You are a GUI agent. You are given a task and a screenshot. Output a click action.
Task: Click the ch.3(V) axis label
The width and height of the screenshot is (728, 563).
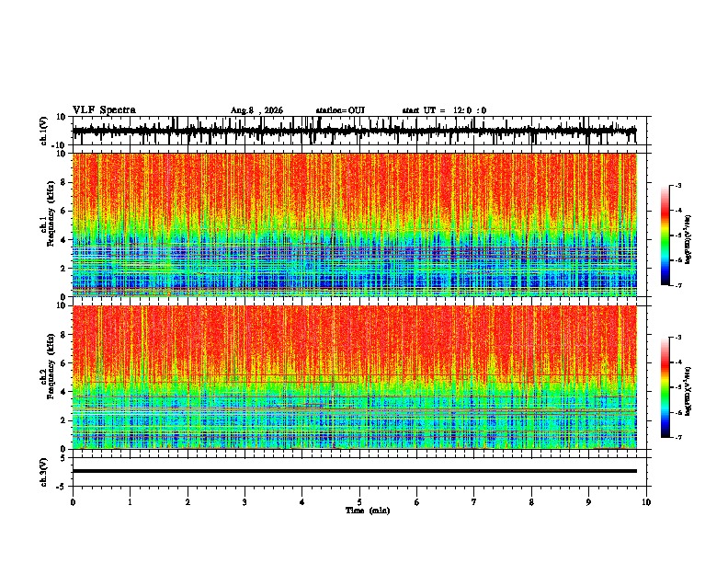pyautogui.click(x=43, y=472)
